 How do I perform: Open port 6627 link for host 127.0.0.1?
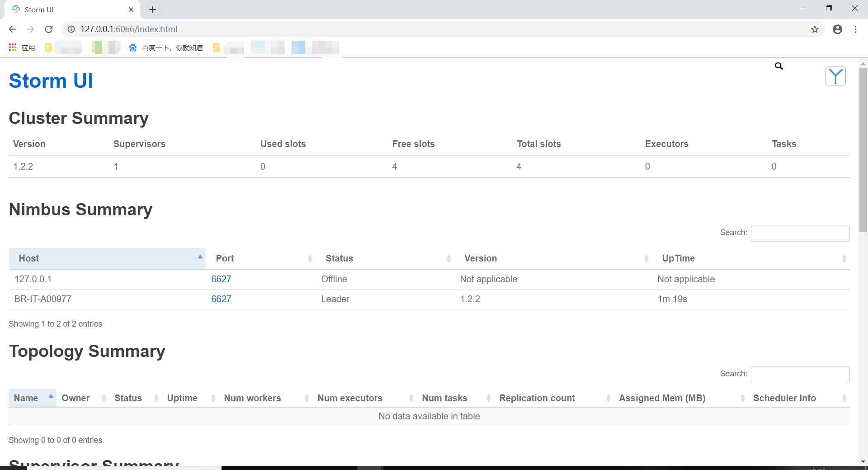(x=221, y=279)
